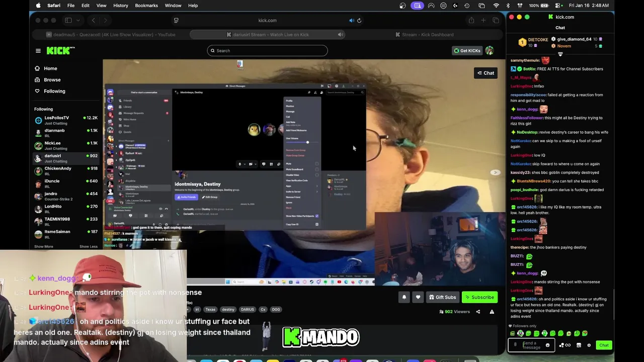Click the KICK logo

tap(60, 50)
